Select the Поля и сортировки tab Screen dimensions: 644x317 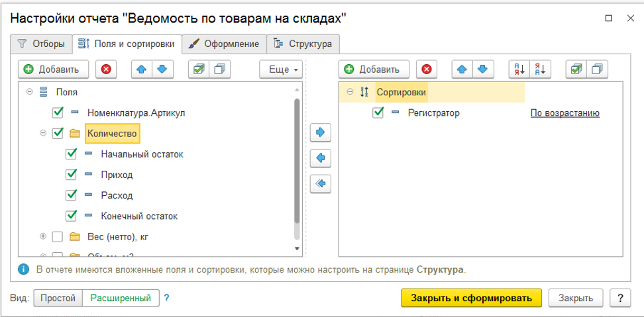127,44
